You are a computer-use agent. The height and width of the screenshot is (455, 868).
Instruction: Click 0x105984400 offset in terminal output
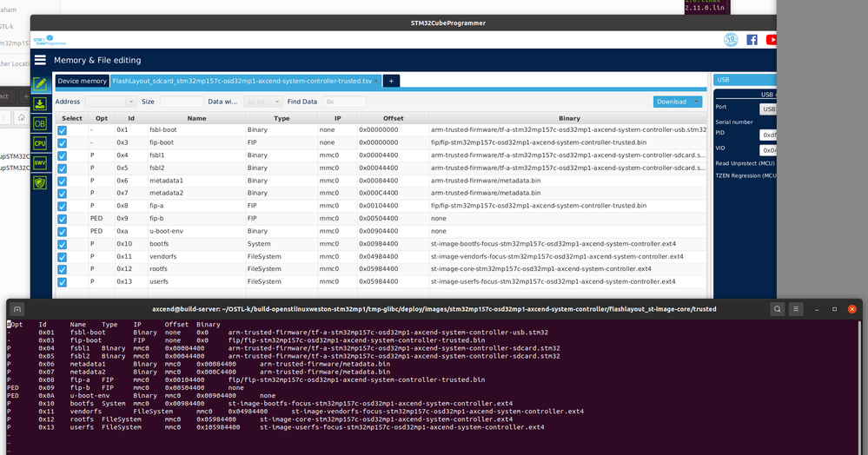click(218, 427)
